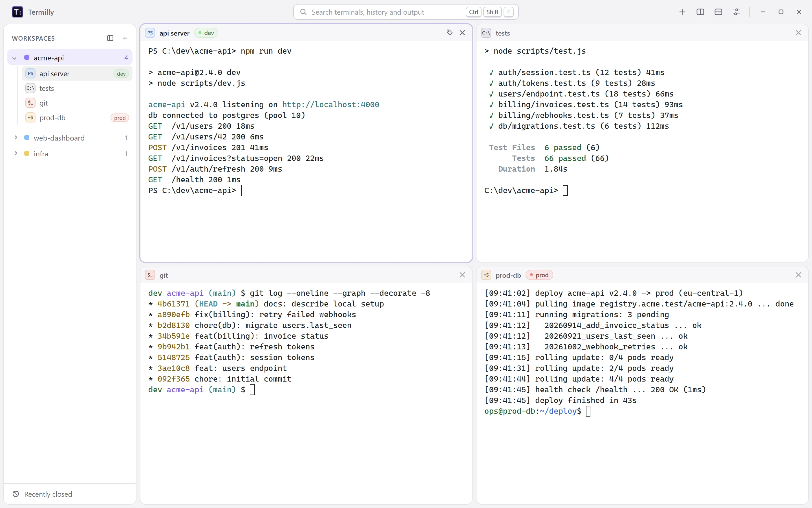Click the yellow infra color dot
This screenshot has width=812, height=508.
tap(27, 154)
